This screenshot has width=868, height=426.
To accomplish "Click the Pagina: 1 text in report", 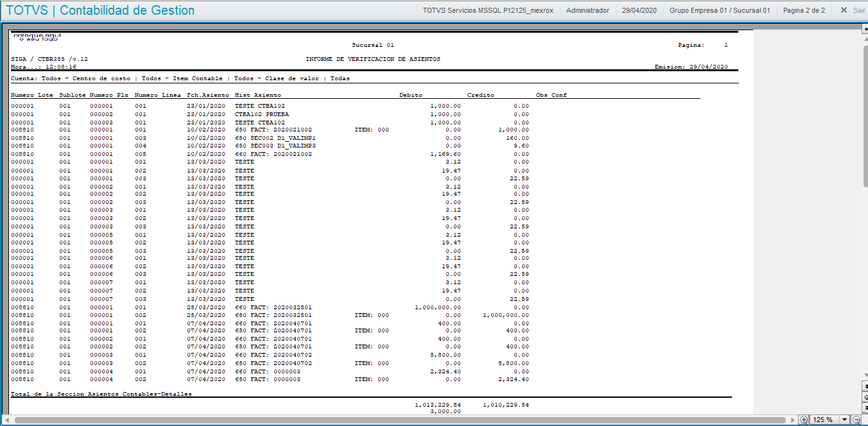I will (703, 46).
